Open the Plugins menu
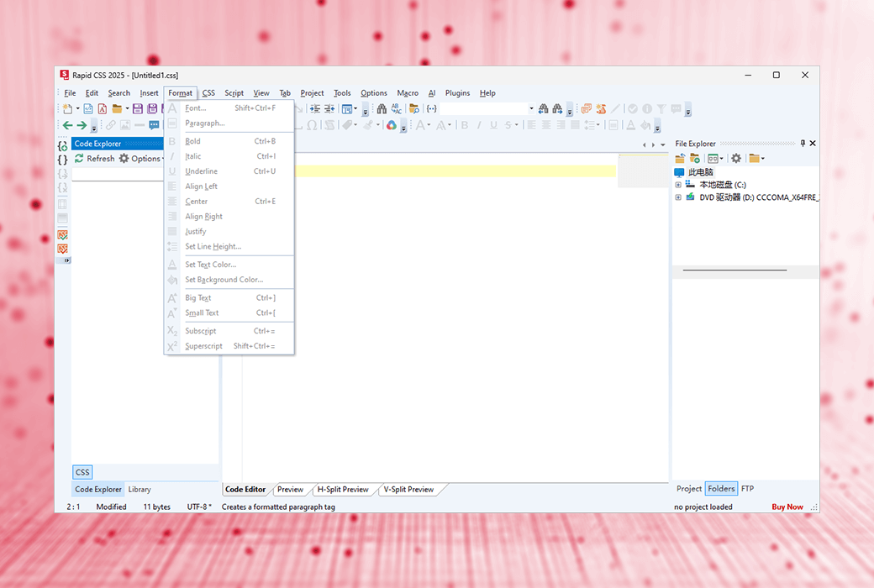 (x=457, y=93)
